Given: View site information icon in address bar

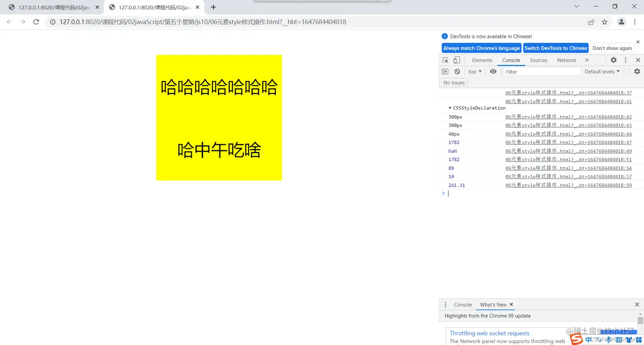Looking at the screenshot, I should 52,22.
